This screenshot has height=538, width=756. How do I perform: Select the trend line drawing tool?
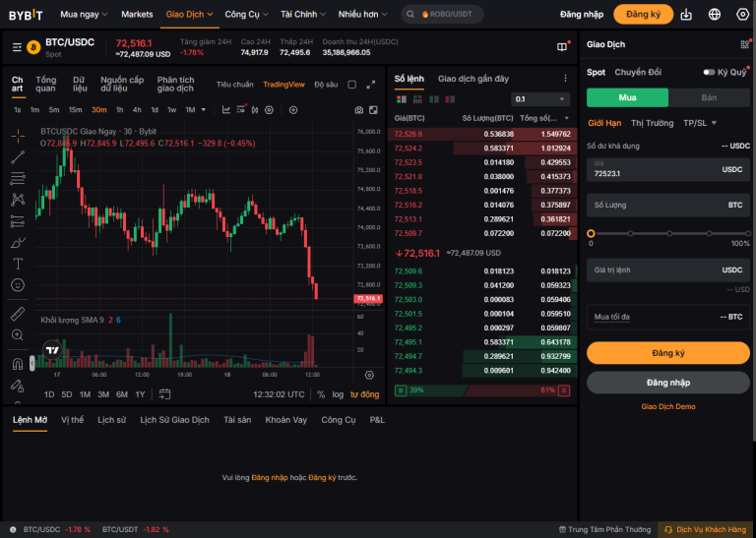pos(18,157)
